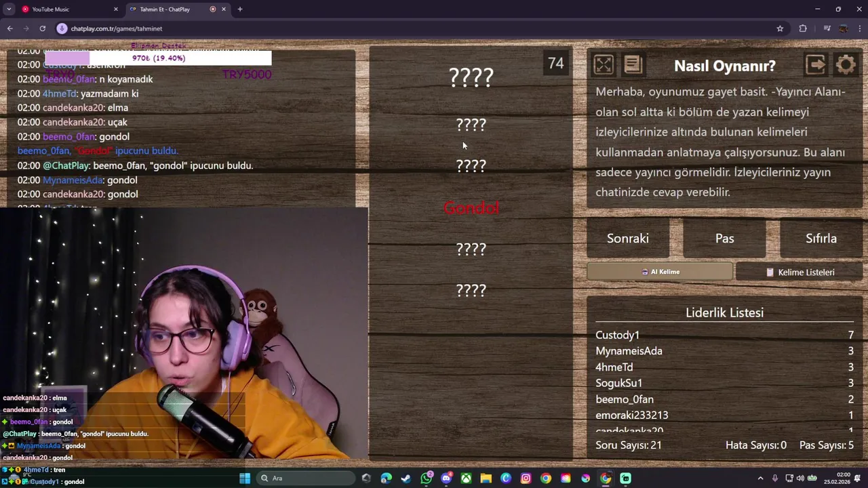Select the AI Kelime tab
868x488 pixels.
click(660, 272)
